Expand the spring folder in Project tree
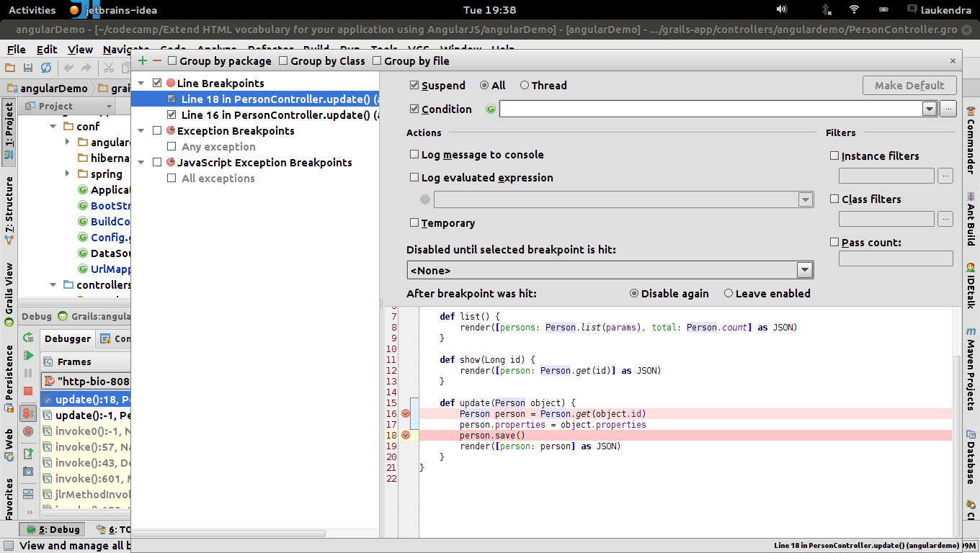 [x=67, y=174]
